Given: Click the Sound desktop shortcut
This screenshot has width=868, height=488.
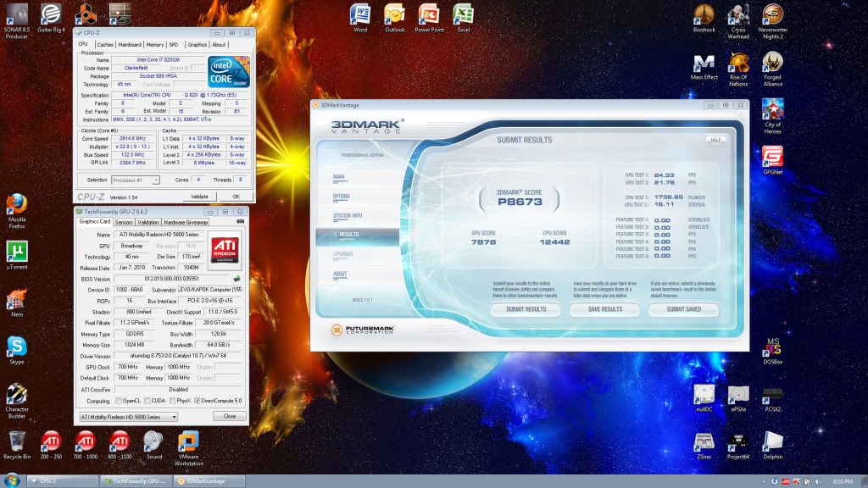Looking at the screenshot, I should click(154, 446).
